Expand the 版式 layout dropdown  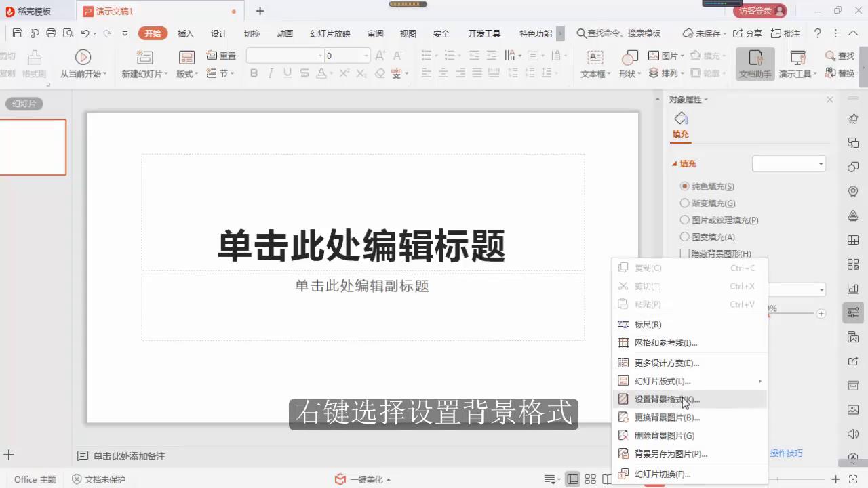click(x=186, y=73)
